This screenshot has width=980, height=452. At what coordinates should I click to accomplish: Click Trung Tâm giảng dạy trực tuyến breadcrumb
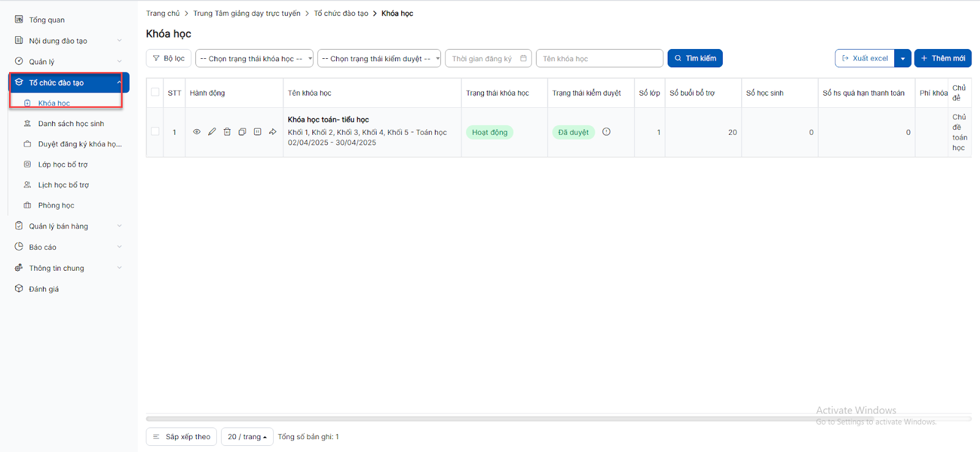[247, 13]
